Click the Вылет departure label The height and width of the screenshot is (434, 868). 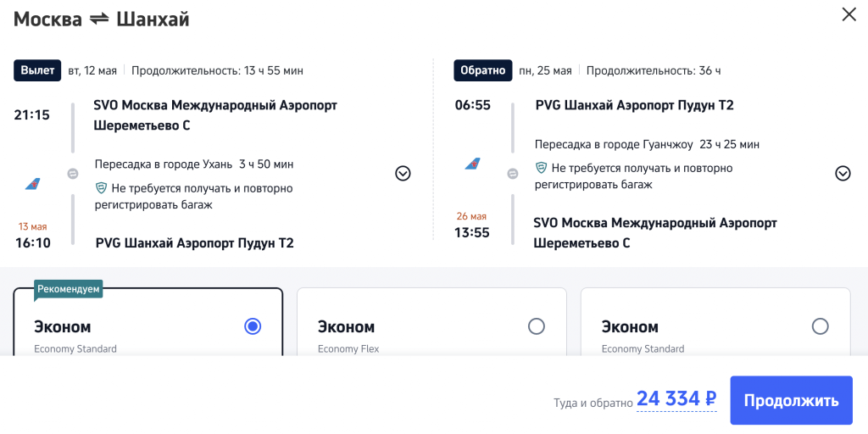pyautogui.click(x=37, y=70)
